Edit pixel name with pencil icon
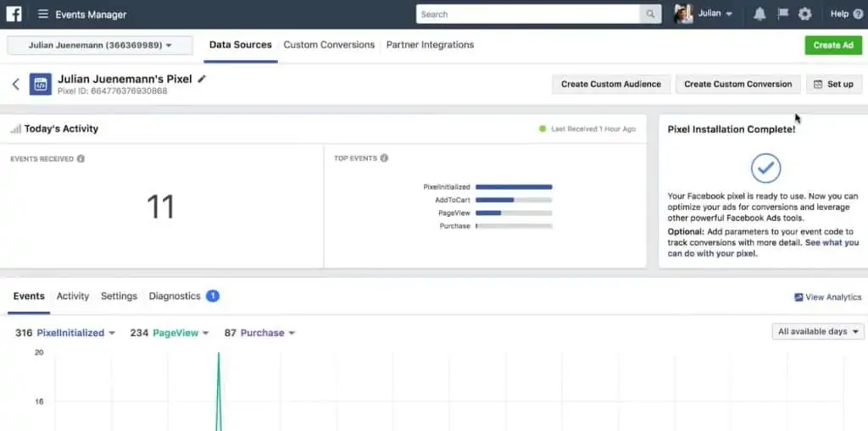This screenshot has width=868, height=431. tap(202, 79)
